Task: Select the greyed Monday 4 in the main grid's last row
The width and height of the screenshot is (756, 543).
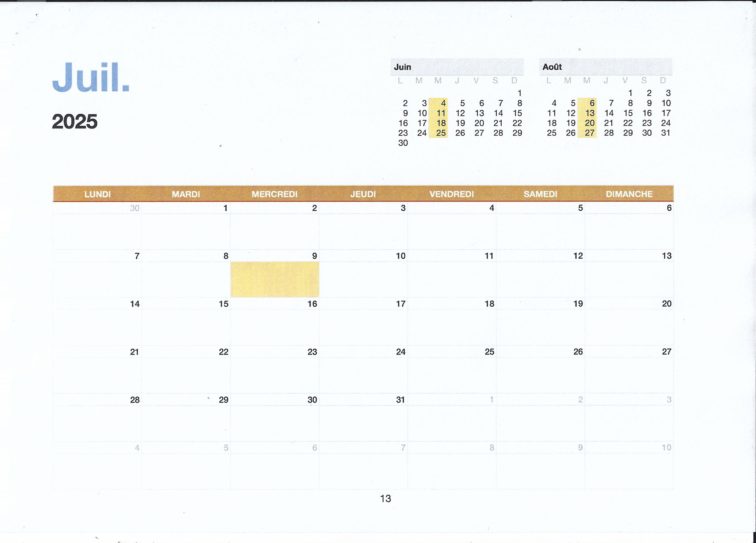Action: (137, 448)
